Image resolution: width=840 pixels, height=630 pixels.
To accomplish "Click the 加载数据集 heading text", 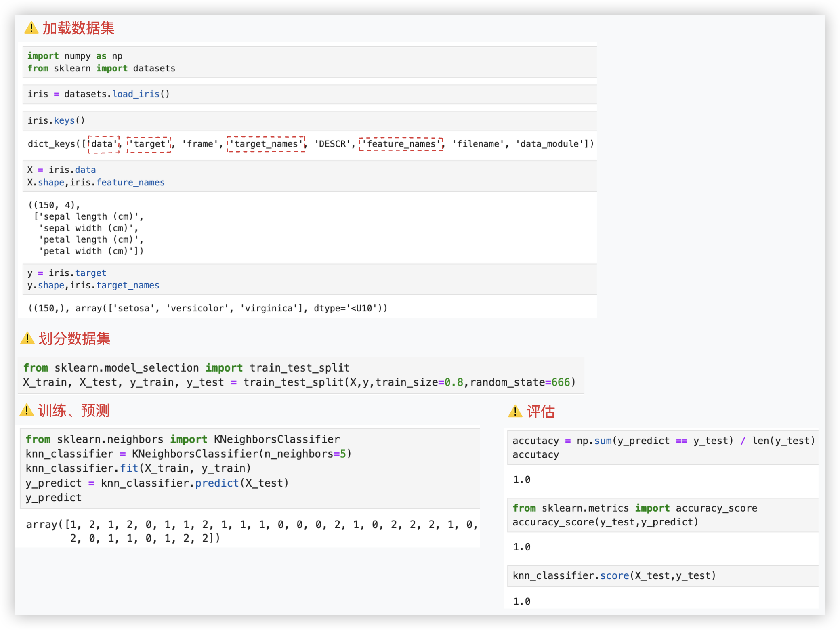I will pos(78,28).
